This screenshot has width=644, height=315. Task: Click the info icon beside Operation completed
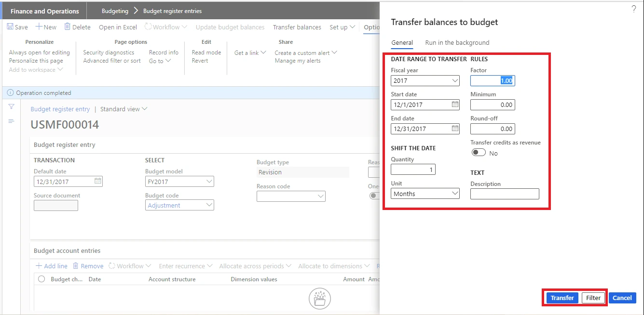point(11,93)
